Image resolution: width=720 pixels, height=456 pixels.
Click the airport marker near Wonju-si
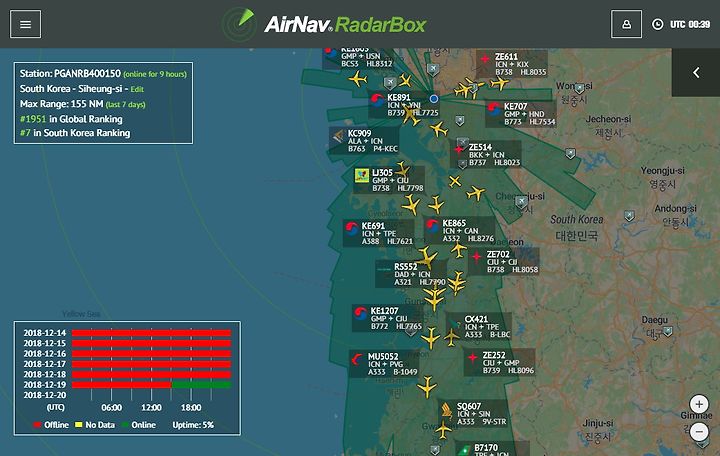click(x=580, y=88)
